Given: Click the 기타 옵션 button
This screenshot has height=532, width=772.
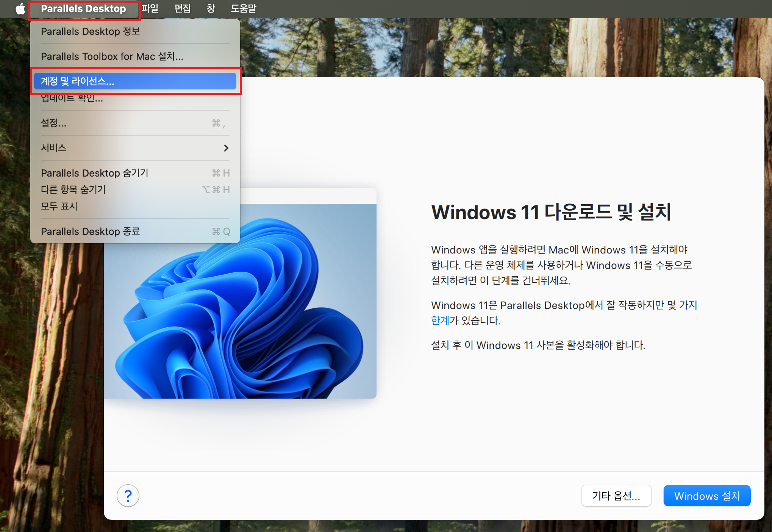Looking at the screenshot, I should (616, 496).
